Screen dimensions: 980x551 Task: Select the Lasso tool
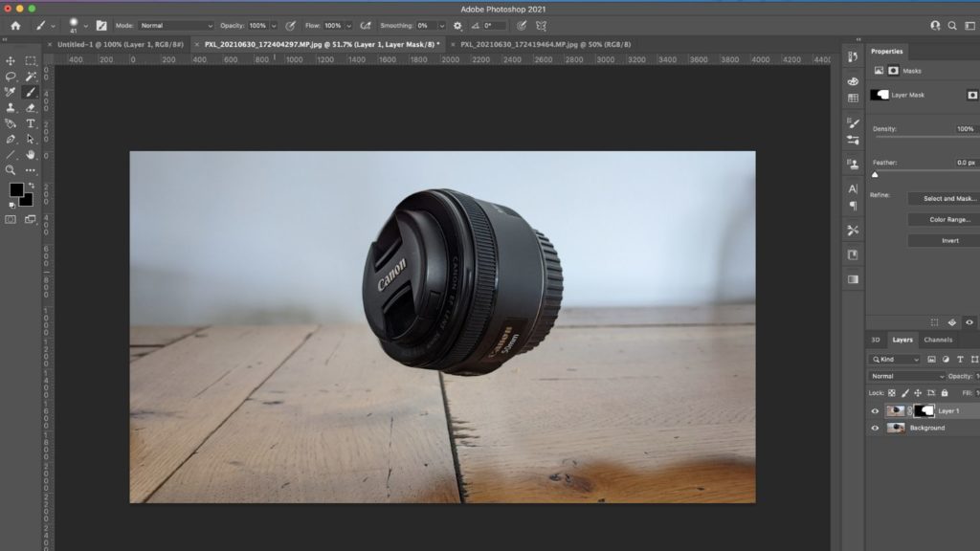11,77
